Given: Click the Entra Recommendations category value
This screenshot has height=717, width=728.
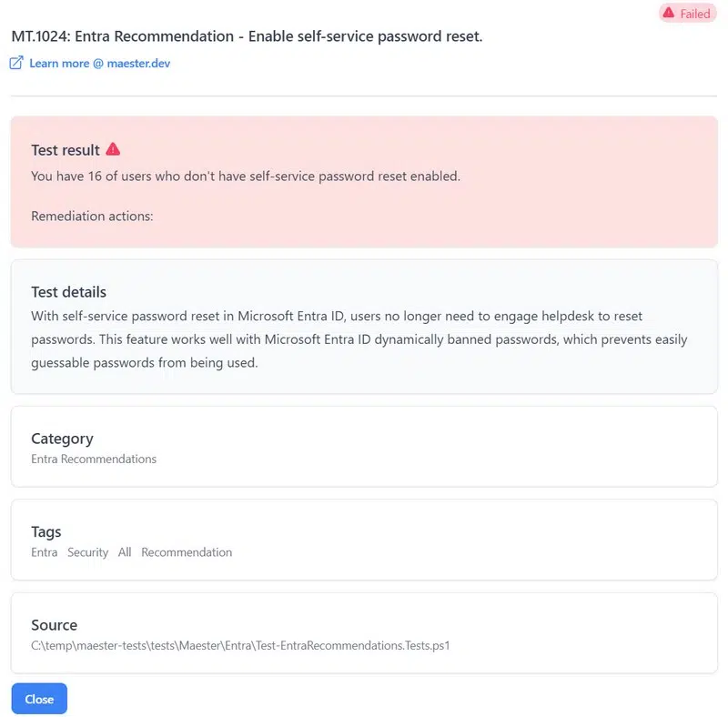Looking at the screenshot, I should [94, 459].
